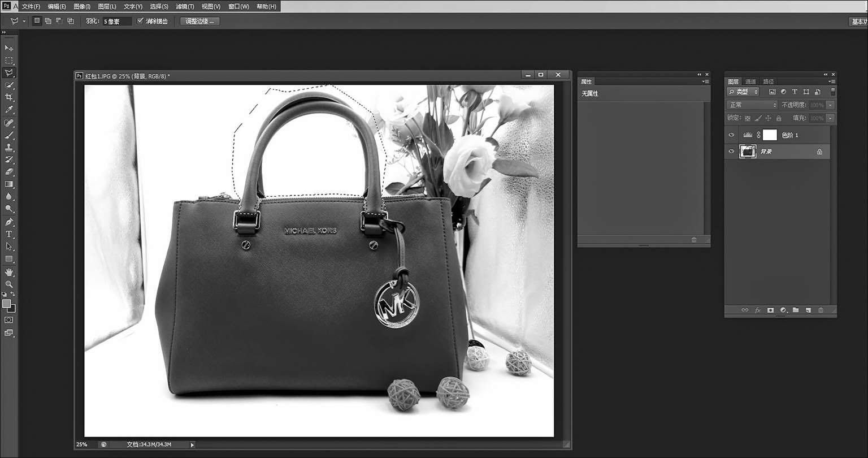
Task: Choose Subtract from Selection mode
Action: (59, 21)
